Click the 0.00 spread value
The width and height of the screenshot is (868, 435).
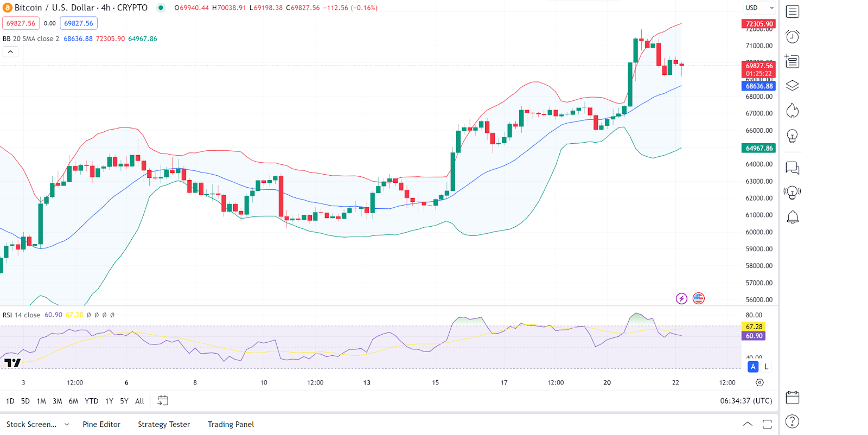click(x=49, y=23)
